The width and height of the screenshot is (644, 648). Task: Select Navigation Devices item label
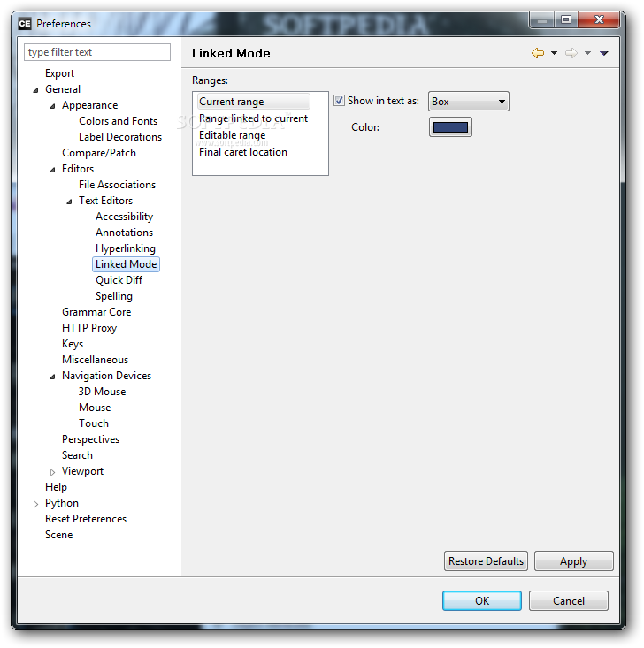106,376
